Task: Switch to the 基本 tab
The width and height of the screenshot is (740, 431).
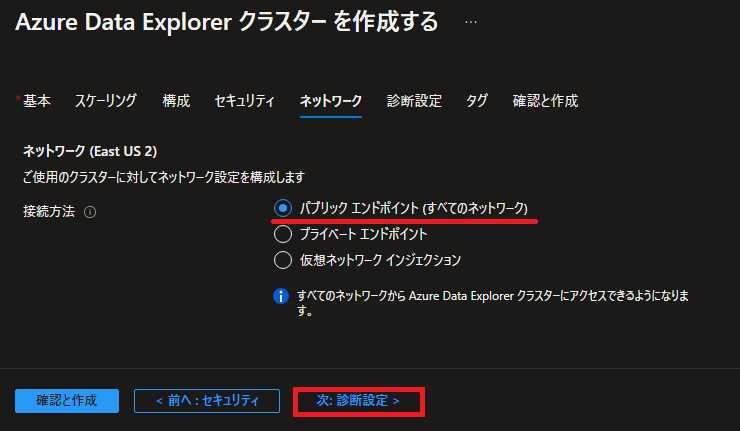Action: point(36,101)
